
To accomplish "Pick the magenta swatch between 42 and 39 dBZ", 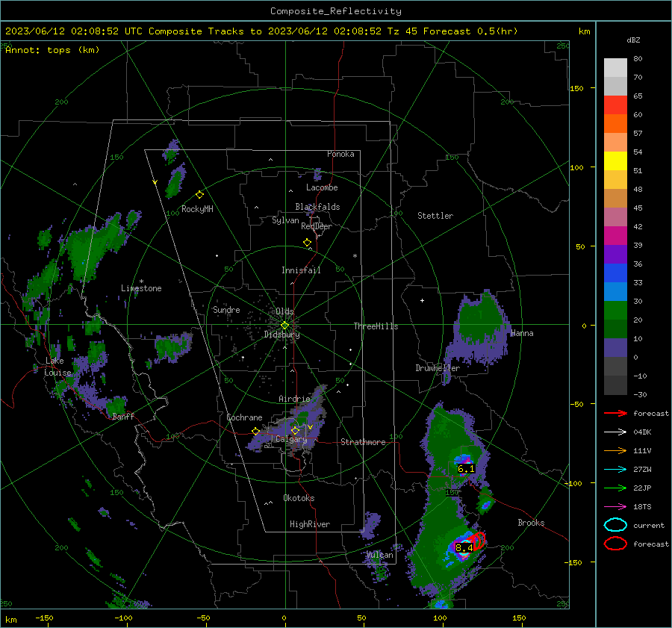I will pos(615,236).
